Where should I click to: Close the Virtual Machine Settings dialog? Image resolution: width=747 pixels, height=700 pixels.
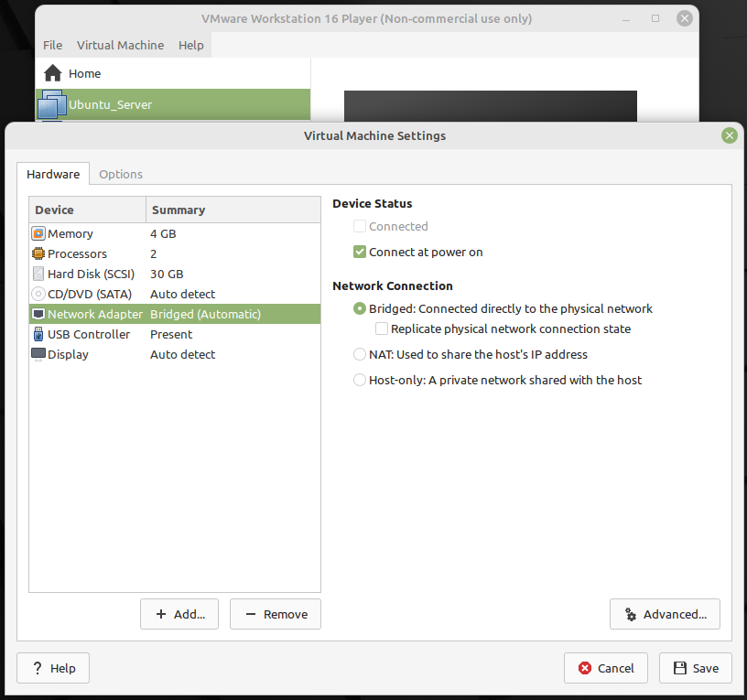(x=729, y=135)
